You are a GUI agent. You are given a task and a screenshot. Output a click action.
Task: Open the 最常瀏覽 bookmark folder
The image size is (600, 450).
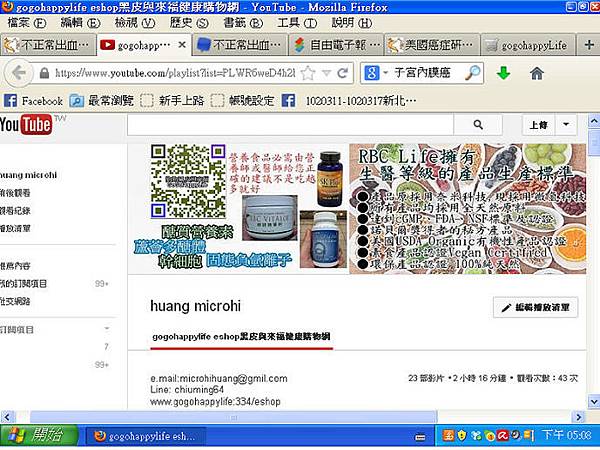coord(102,101)
